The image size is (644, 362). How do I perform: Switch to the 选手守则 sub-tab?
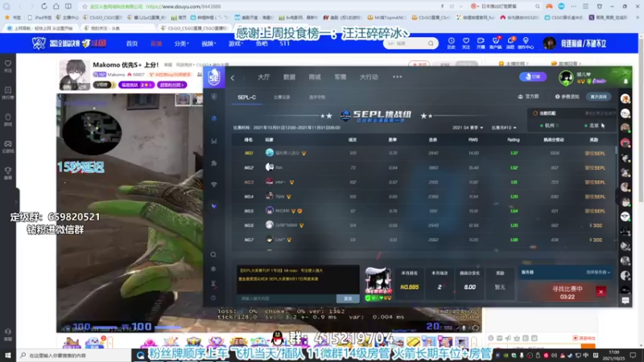(317, 97)
